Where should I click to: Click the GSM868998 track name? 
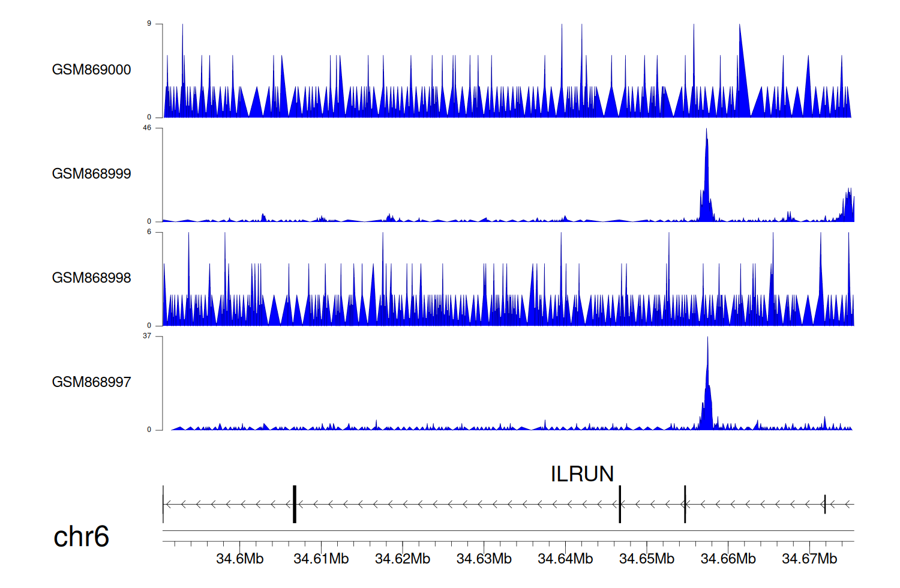91,278
